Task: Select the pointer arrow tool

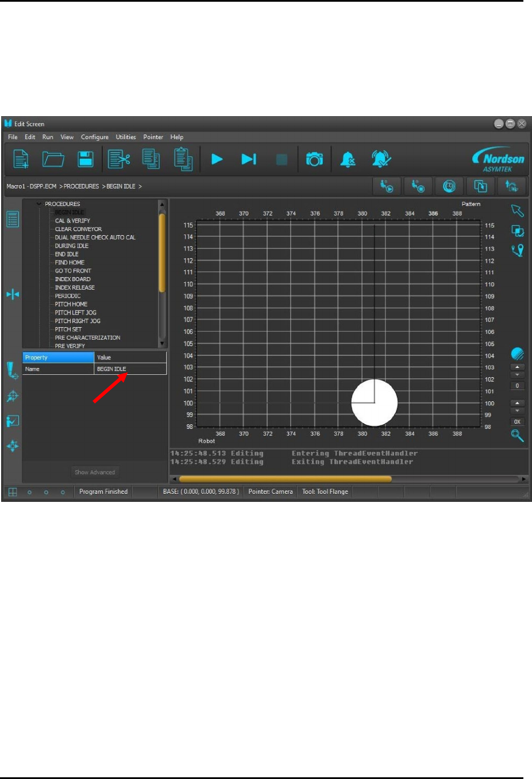Action: (518, 210)
